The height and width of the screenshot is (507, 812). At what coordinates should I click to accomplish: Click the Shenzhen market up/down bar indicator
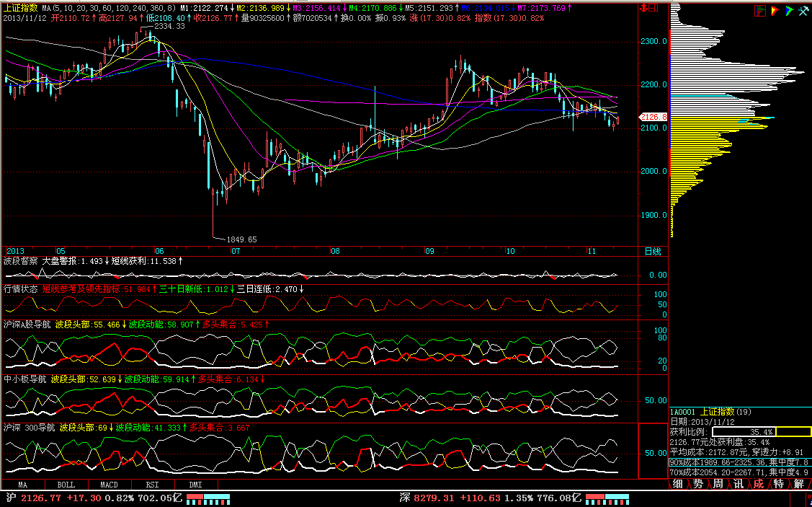click(607, 499)
